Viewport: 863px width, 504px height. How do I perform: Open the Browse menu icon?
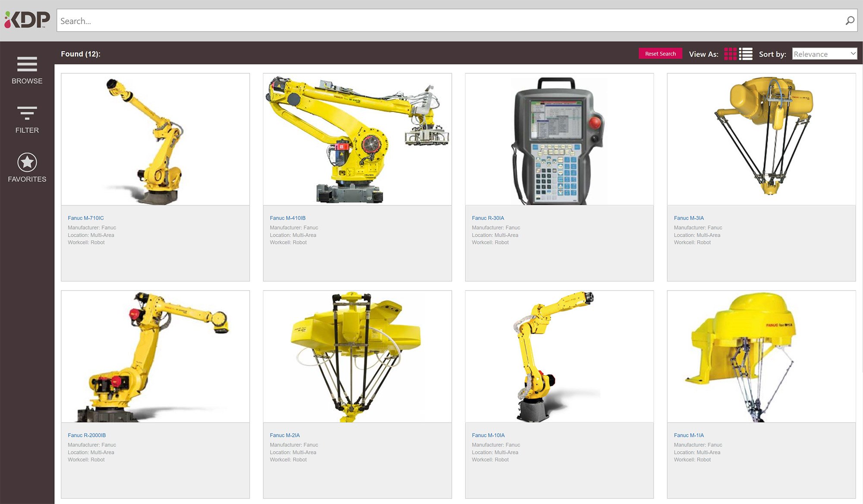[x=27, y=64]
